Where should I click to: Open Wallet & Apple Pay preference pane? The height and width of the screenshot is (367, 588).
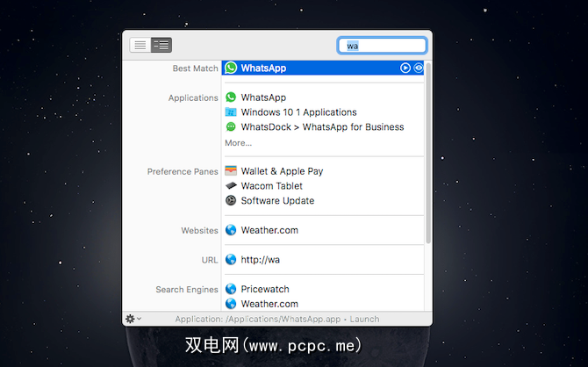[282, 171]
